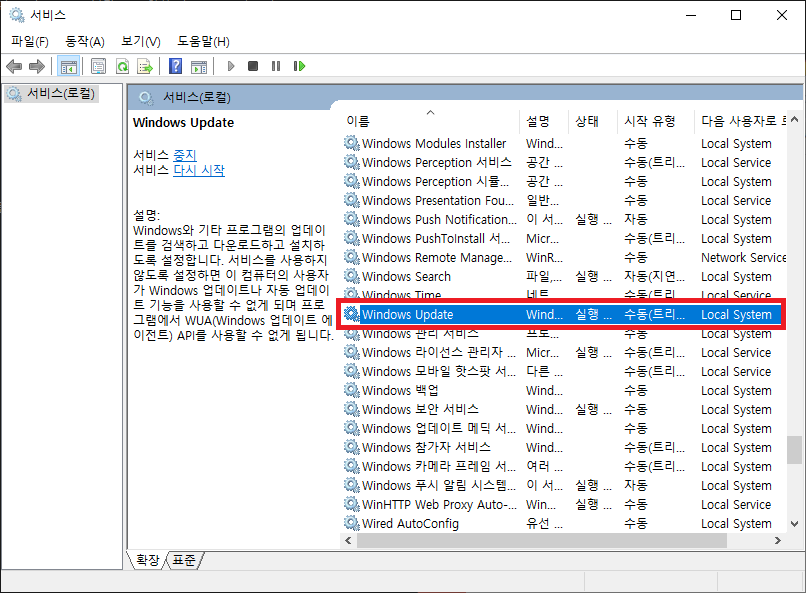Click the horizontal scrollbar left arrow
This screenshot has width=806, height=593.
pos(349,540)
